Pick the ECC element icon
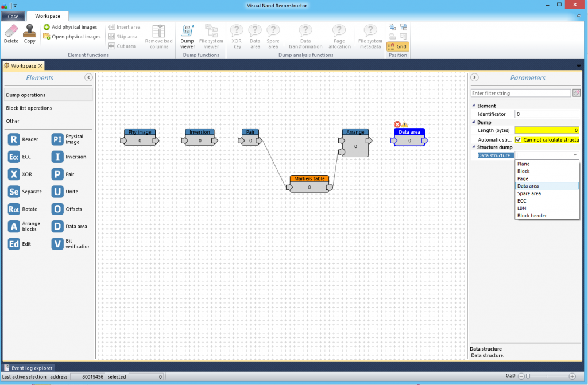588x385 pixels. point(14,157)
